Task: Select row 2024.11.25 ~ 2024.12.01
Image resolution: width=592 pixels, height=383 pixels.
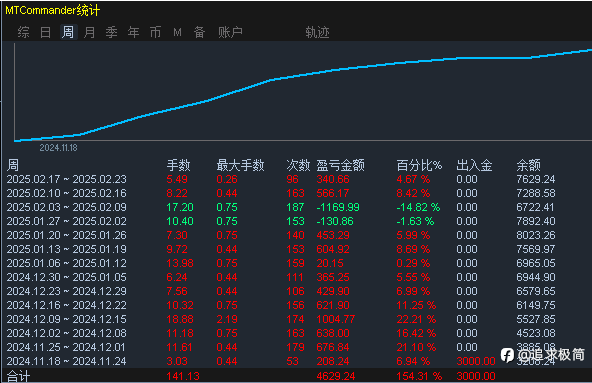Action: tap(281, 347)
